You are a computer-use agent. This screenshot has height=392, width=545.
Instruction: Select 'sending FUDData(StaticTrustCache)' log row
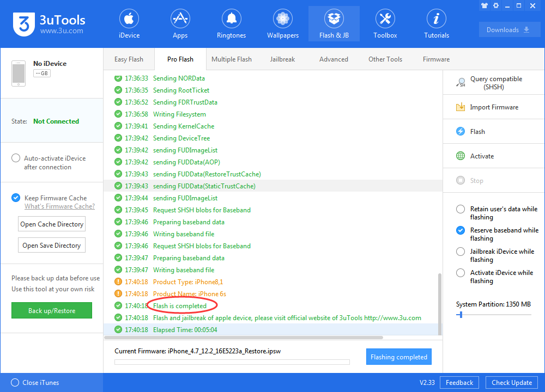(273, 186)
